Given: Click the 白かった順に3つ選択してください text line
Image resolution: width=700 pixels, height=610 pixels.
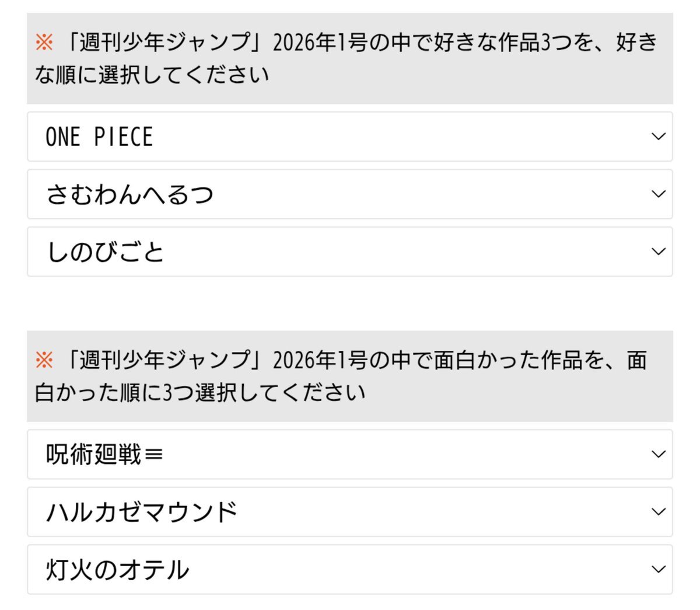Looking at the screenshot, I should click(200, 392).
